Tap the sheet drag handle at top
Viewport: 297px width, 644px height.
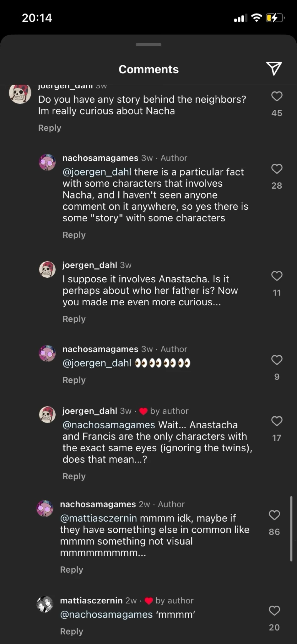click(x=148, y=45)
